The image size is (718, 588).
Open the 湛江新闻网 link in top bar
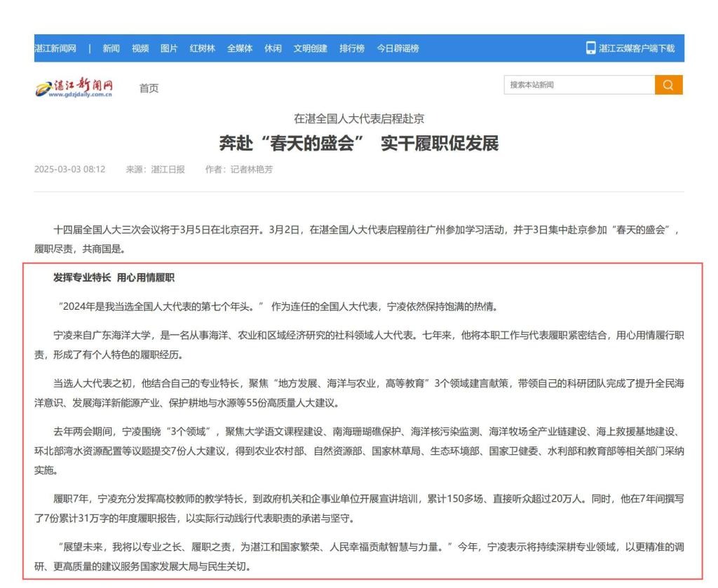coord(55,48)
